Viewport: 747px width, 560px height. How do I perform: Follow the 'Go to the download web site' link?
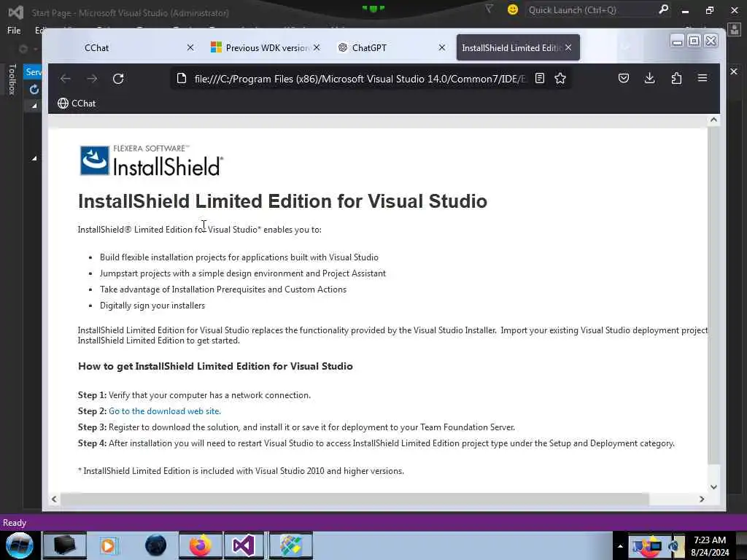click(165, 411)
